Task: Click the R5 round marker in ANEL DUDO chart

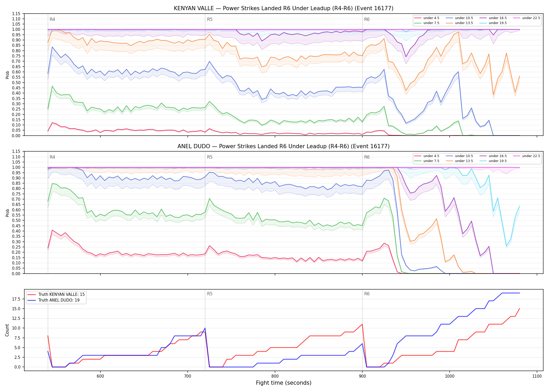Action: (x=210, y=157)
